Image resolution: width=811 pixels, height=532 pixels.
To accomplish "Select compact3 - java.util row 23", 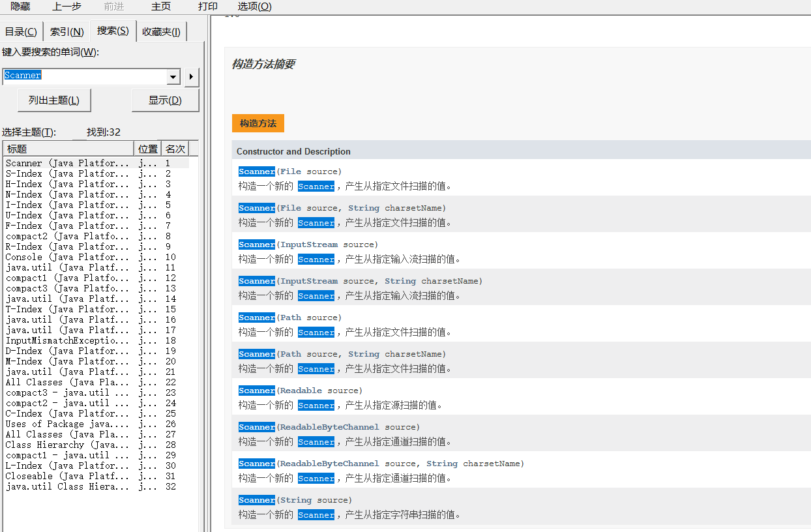I will [x=96, y=392].
